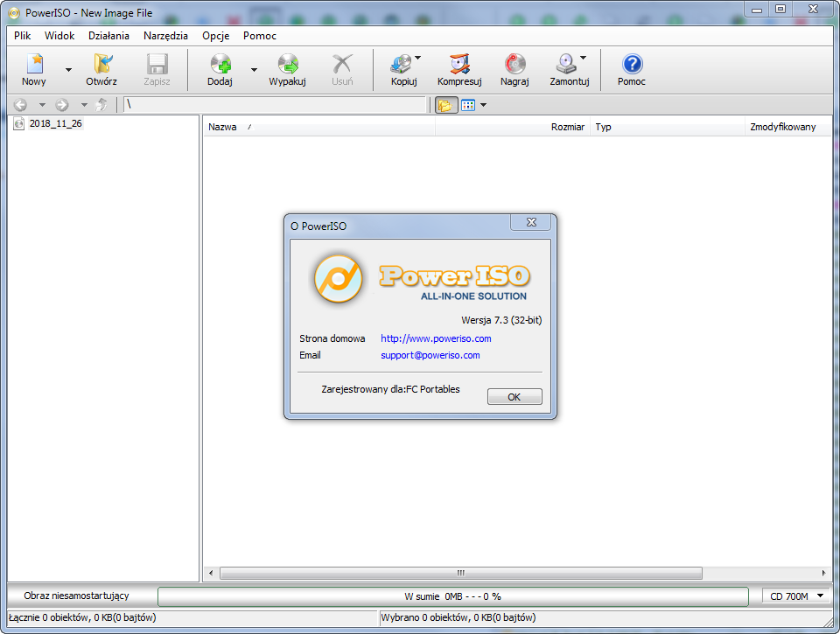
Task: Click the Wypakuj extract icon
Action: click(x=288, y=64)
